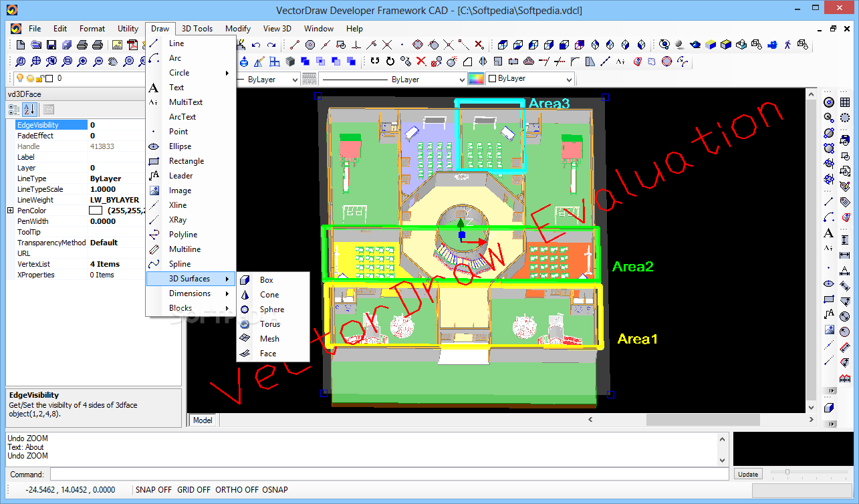Choose Mesh from 3D Surfaces submenu

pyautogui.click(x=273, y=339)
